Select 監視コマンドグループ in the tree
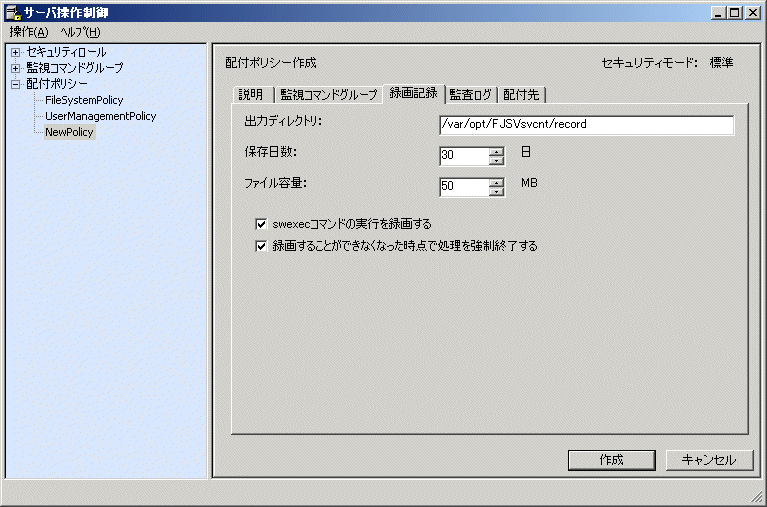This screenshot has width=767, height=507. (x=74, y=68)
